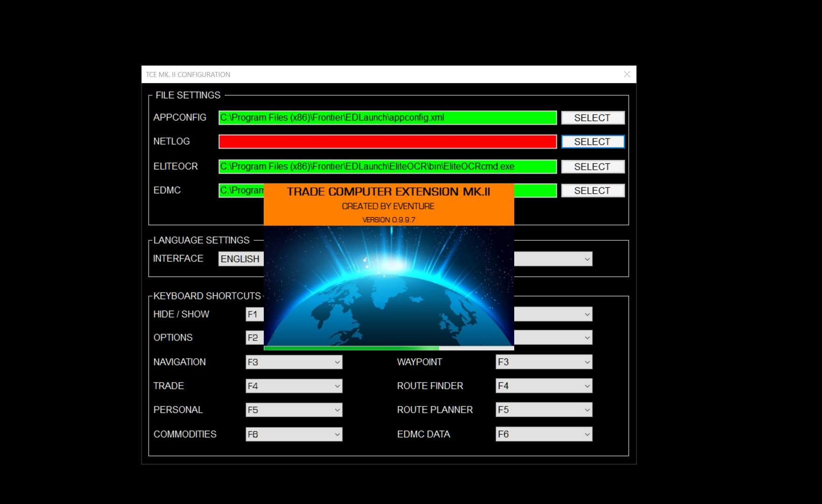822x504 pixels.
Task: Focus the red NETLOG path field
Action: (x=387, y=141)
